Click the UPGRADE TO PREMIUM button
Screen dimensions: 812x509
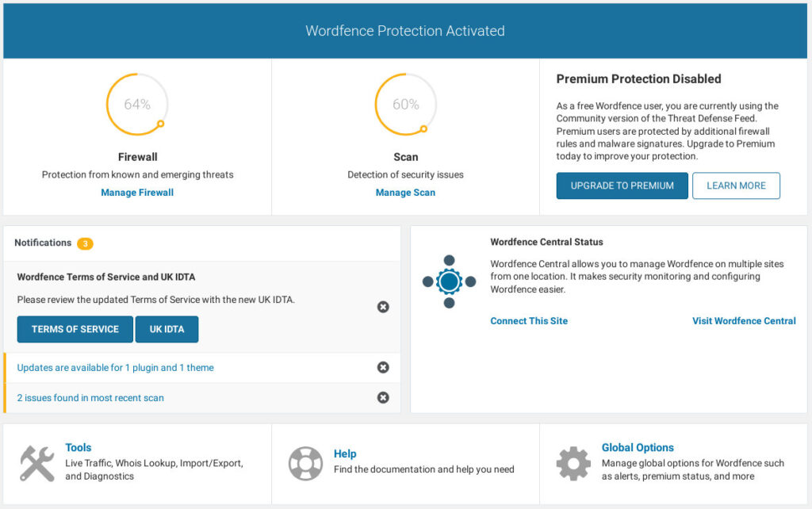[622, 186]
